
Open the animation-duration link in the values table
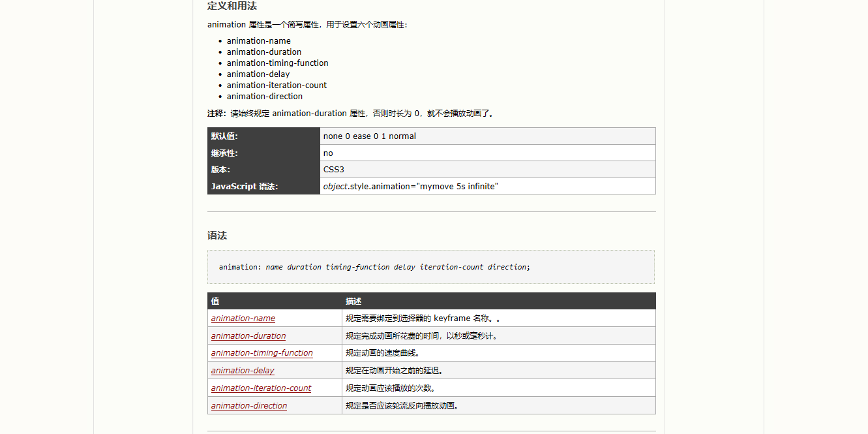pyautogui.click(x=248, y=336)
